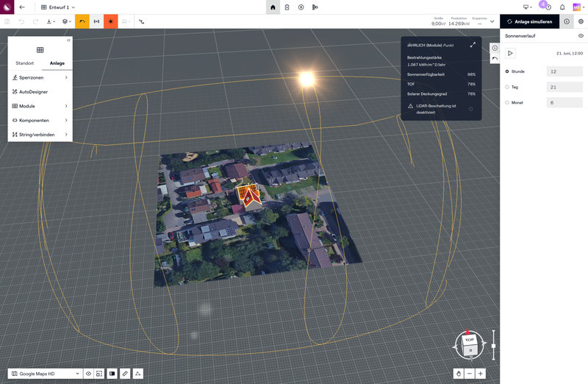Click LiDAR-Beschattung info icon
Image resolution: width=588 pixels, height=384 pixels.
(470, 109)
